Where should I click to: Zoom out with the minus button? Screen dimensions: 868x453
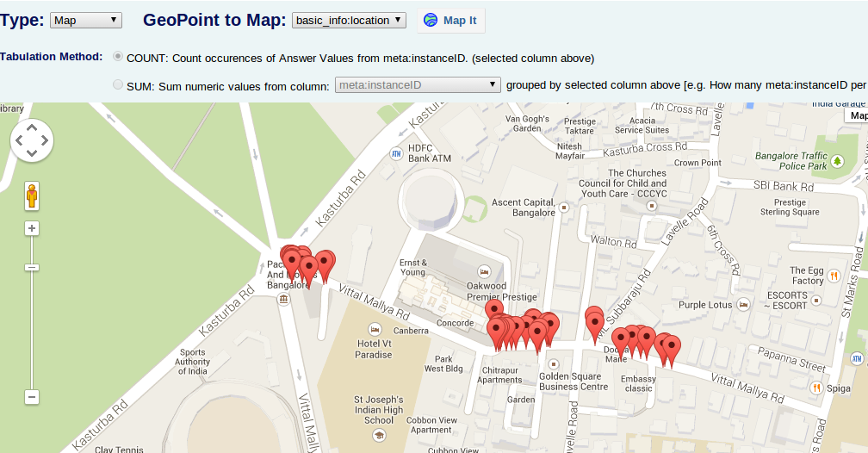32,397
